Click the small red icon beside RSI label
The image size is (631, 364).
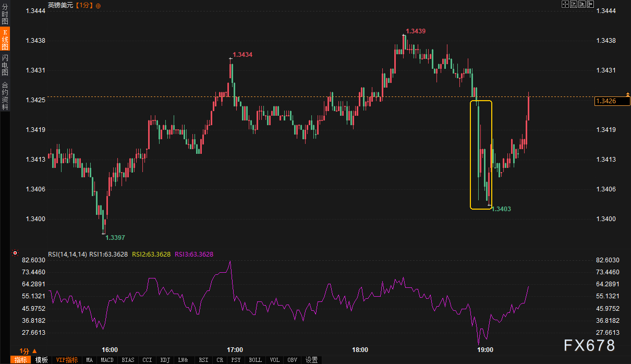[x=15, y=254]
